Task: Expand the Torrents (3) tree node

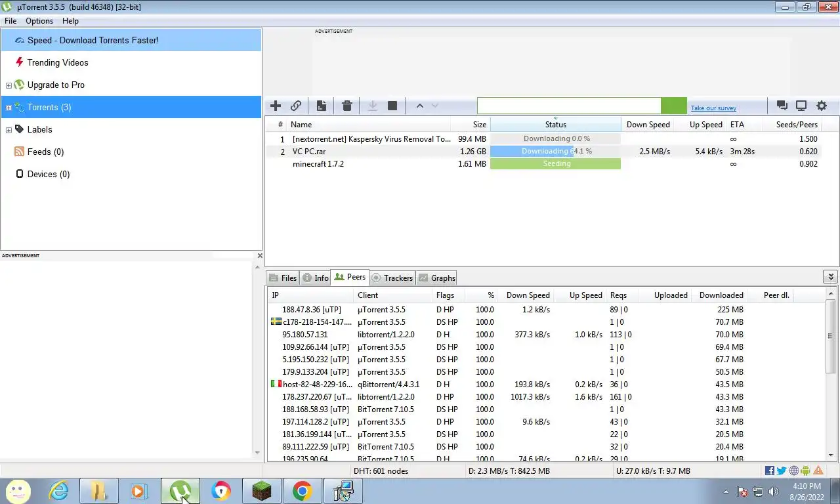Action: click(9, 108)
